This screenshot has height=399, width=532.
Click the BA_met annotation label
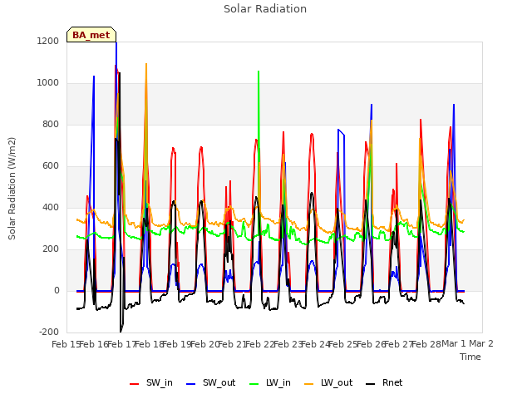pyautogui.click(x=91, y=35)
